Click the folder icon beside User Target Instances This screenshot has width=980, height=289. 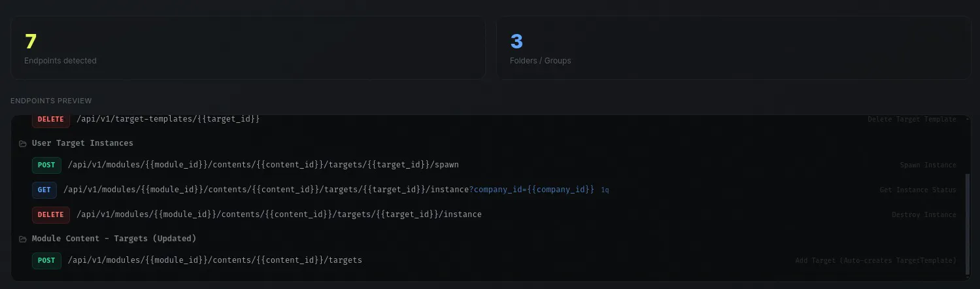click(x=23, y=143)
